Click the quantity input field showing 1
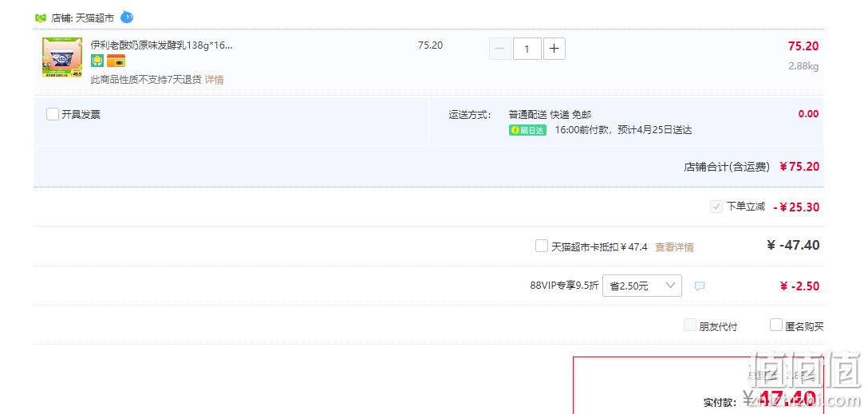Viewport: 868px width, 414px height. pos(527,49)
